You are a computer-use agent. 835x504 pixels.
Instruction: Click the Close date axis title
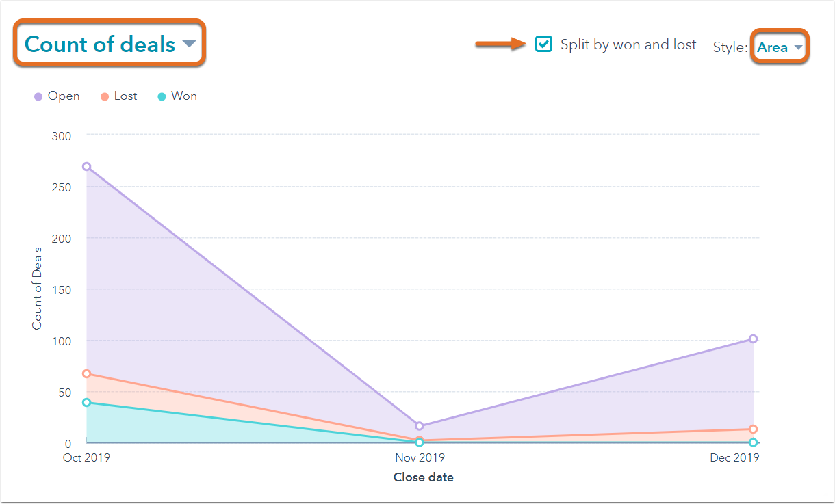[423, 477]
